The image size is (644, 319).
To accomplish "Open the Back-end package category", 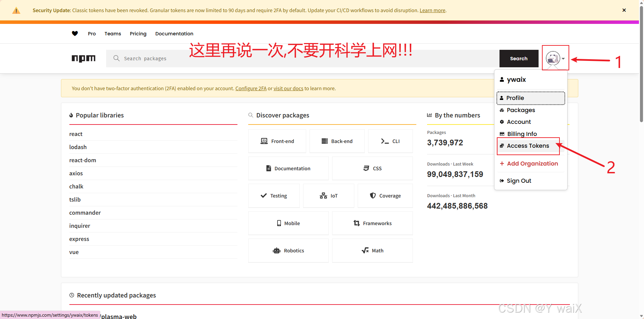I will (x=337, y=141).
